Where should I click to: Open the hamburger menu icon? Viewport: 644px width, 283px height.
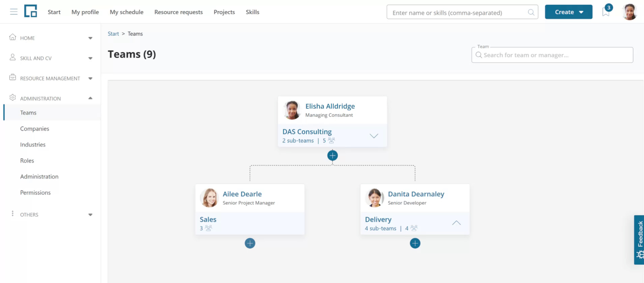coord(14,12)
